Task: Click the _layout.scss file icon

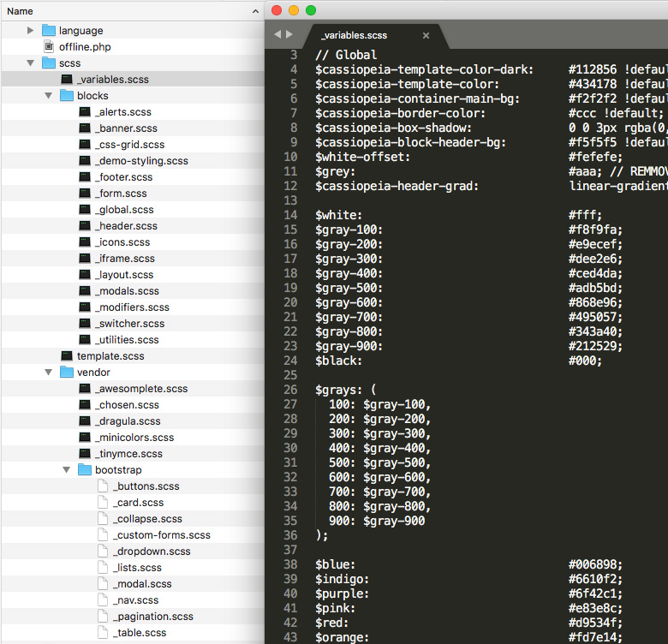Action: pos(85,274)
